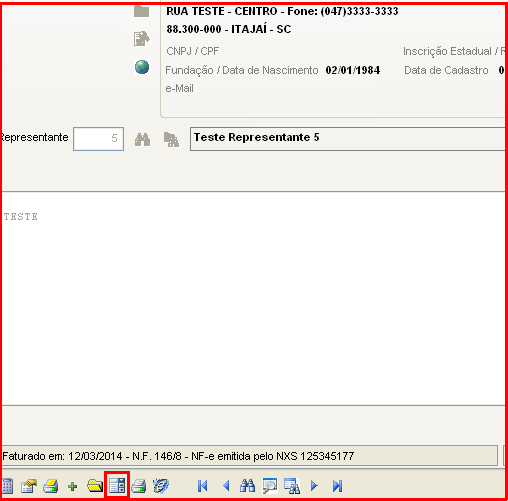Screen dimensions: 508x501
Task: Click the Representante code field showing 5
Action: coord(98,139)
